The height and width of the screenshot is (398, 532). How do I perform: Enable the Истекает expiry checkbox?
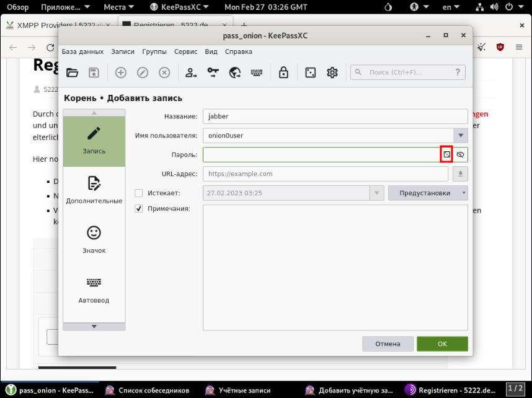coord(139,193)
